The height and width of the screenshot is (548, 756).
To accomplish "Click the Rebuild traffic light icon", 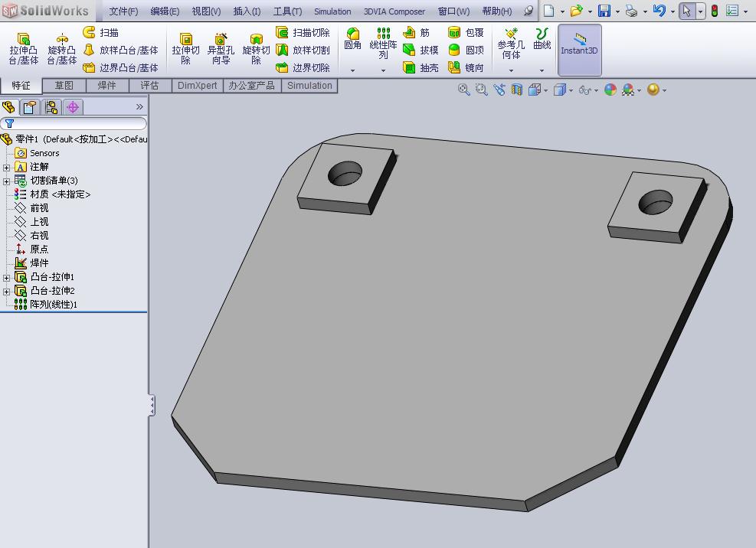I will coord(715,11).
